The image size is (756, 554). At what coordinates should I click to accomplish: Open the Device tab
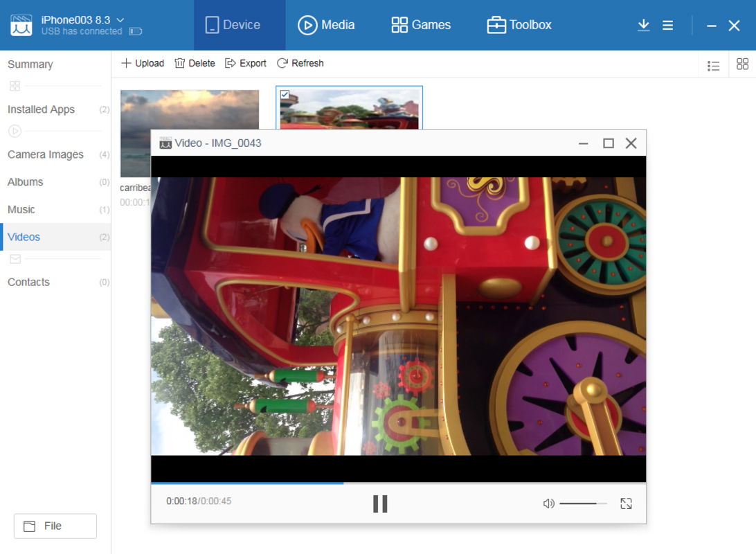[x=239, y=25]
